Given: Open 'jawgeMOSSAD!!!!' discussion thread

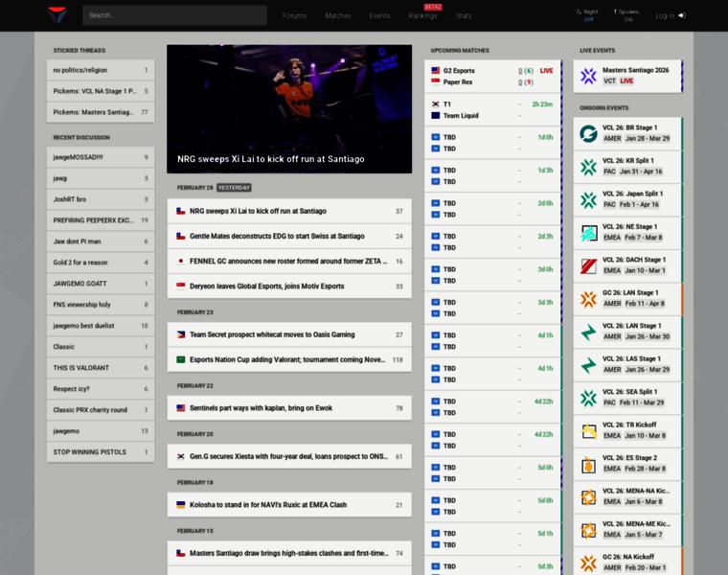Looking at the screenshot, I should point(101,157).
